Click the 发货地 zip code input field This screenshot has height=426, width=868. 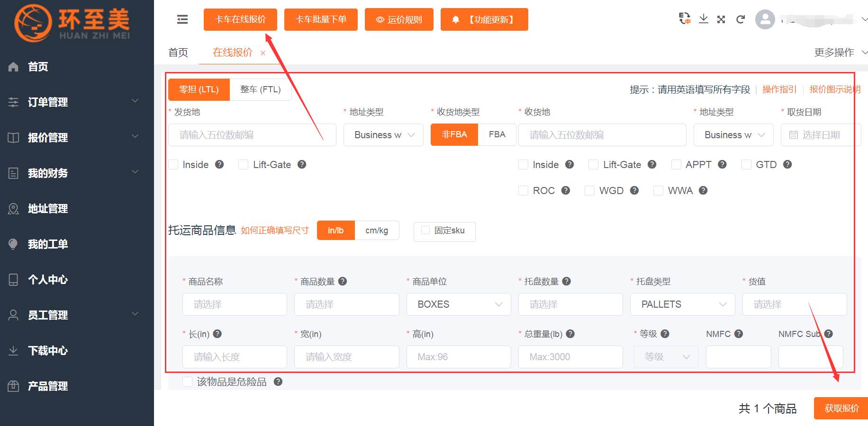[252, 135]
